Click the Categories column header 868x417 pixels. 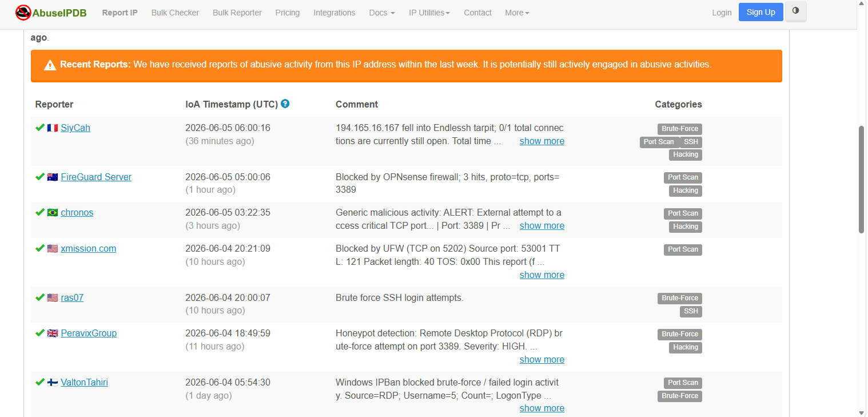(x=678, y=105)
